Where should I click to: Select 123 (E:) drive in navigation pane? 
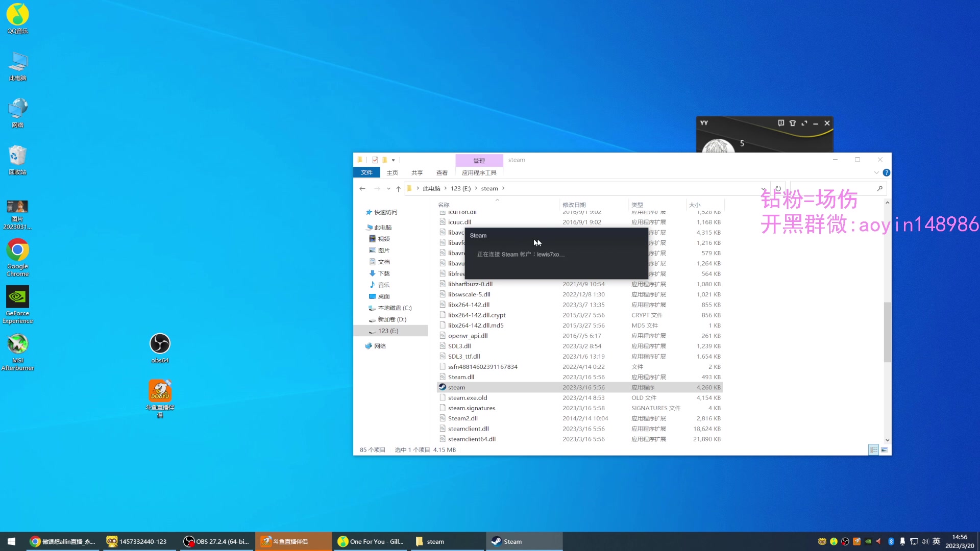391,331
